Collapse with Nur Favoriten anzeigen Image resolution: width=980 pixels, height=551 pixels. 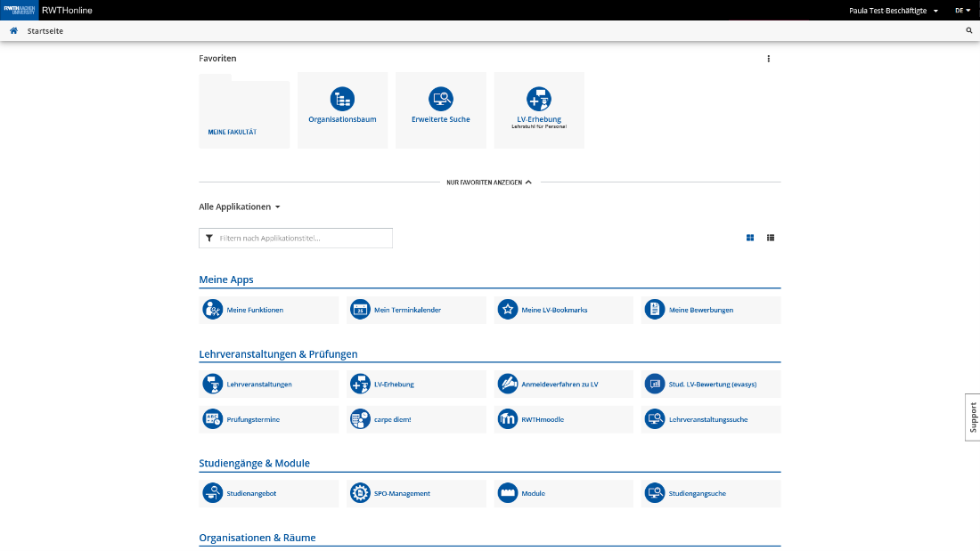coord(489,182)
